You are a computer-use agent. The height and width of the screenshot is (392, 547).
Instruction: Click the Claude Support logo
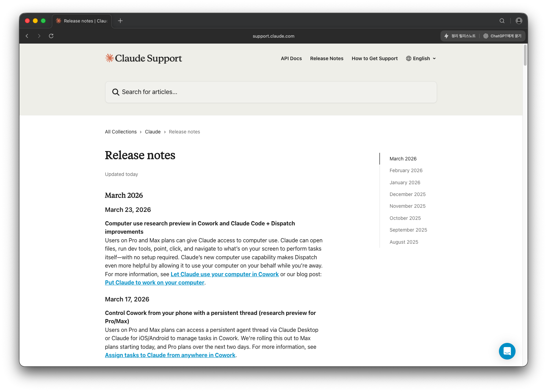point(143,58)
